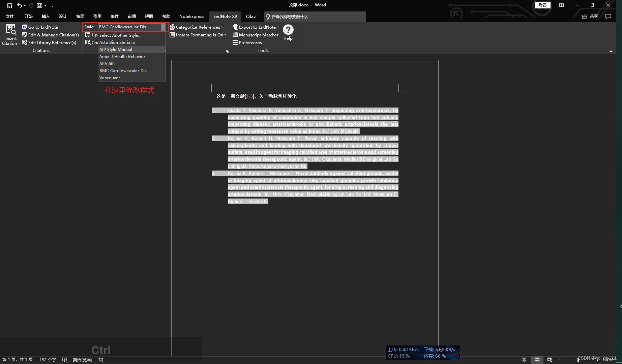Click the Style combo box field
Viewport: 622px width, 364px height.
[x=129, y=27]
